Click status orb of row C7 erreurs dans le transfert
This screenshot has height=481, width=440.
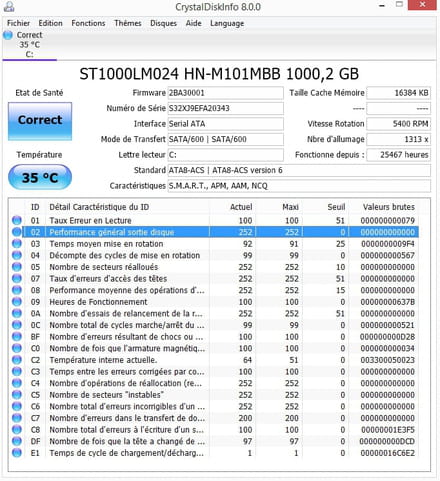pos(17,418)
